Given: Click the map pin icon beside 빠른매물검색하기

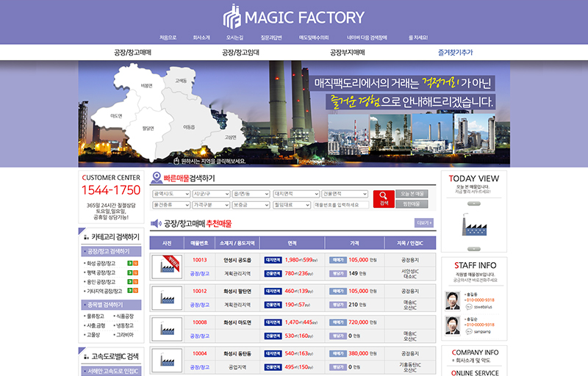Looking at the screenshot, I should tap(157, 178).
